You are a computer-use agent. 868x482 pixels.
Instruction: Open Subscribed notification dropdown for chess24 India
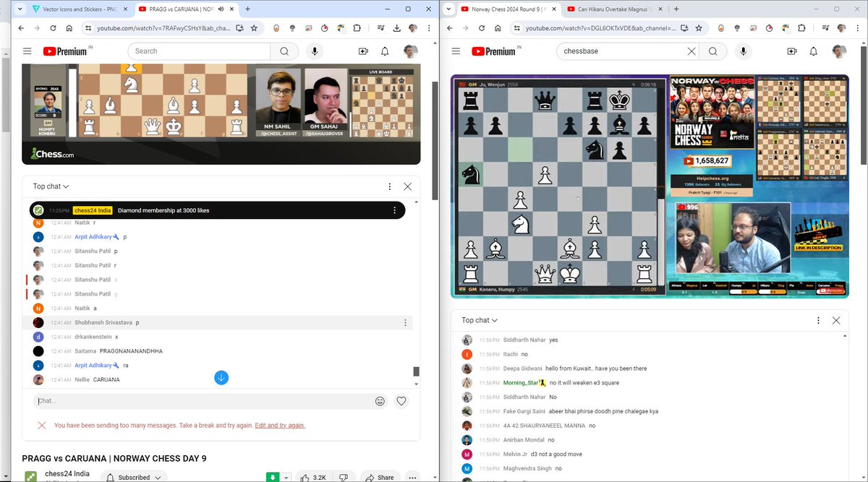(134, 477)
